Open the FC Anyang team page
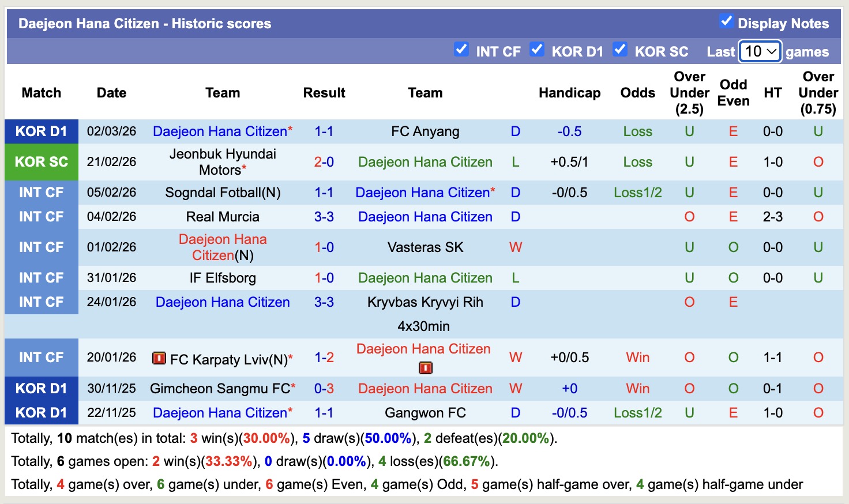849x504 pixels. (425, 131)
